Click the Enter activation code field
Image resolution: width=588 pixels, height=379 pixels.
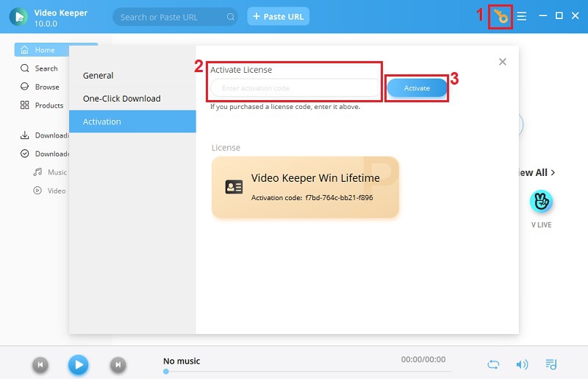295,88
